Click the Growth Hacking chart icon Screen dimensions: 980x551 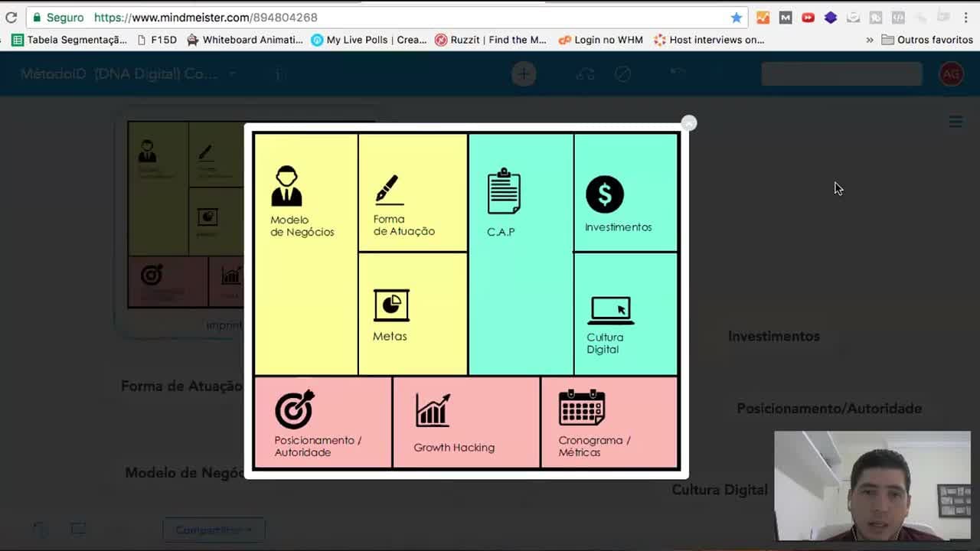(433, 410)
